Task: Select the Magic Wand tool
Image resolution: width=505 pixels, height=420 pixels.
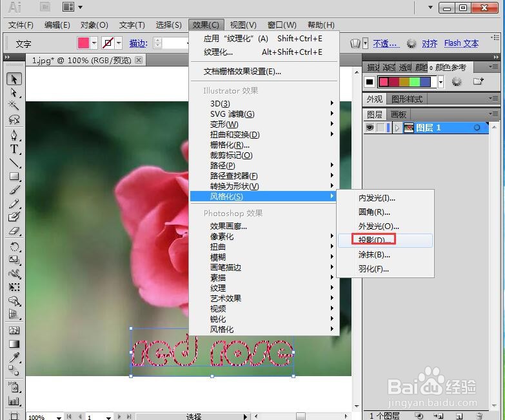Action: (x=14, y=105)
